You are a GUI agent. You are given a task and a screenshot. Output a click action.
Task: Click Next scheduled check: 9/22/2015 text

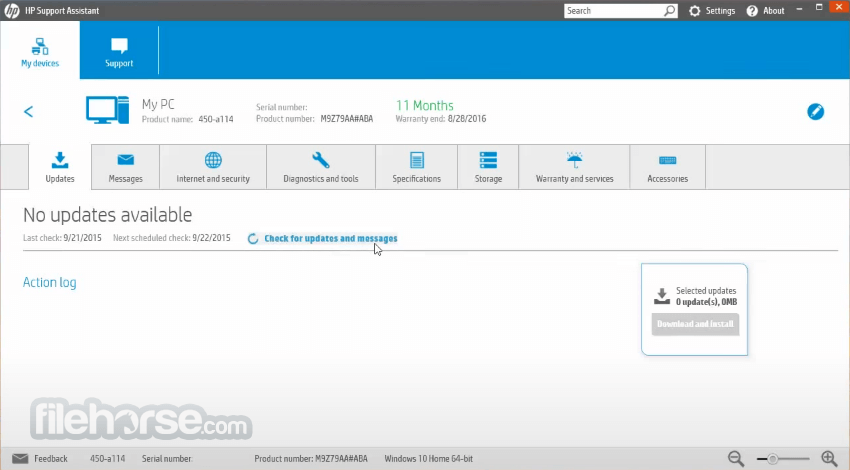pyautogui.click(x=172, y=238)
